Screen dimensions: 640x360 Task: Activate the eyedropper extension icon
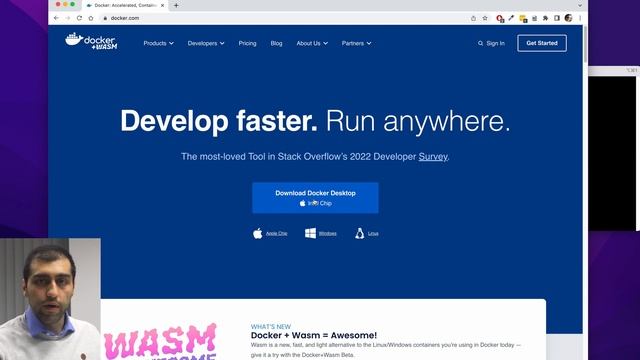511,18
